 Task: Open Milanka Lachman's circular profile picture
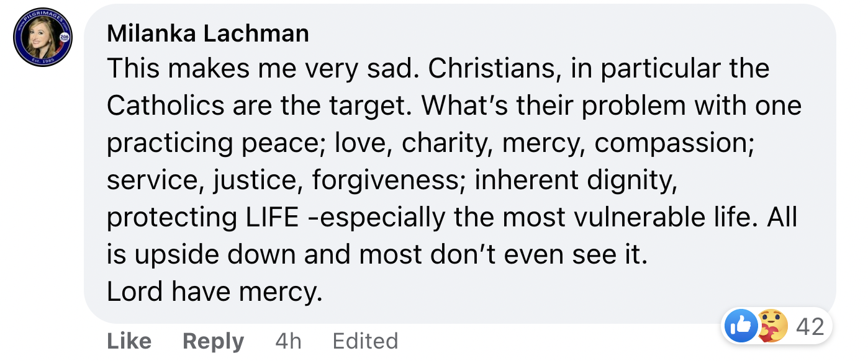[x=43, y=38]
